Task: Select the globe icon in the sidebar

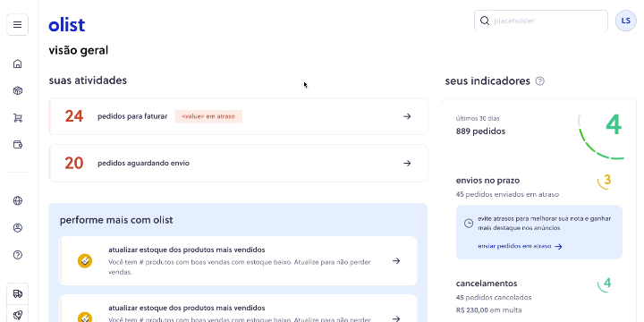Action: pyautogui.click(x=17, y=201)
